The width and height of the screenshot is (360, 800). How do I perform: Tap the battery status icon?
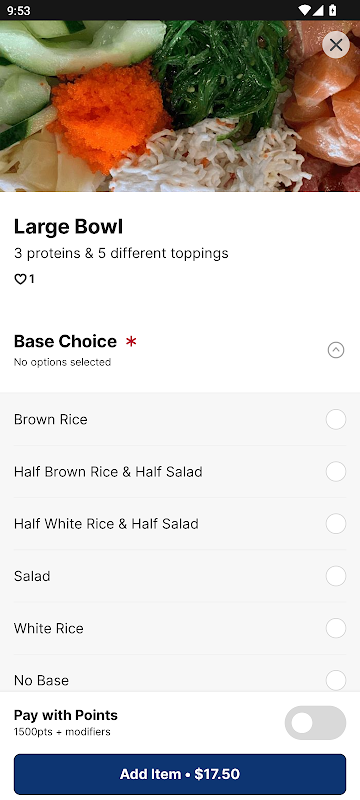point(333,10)
